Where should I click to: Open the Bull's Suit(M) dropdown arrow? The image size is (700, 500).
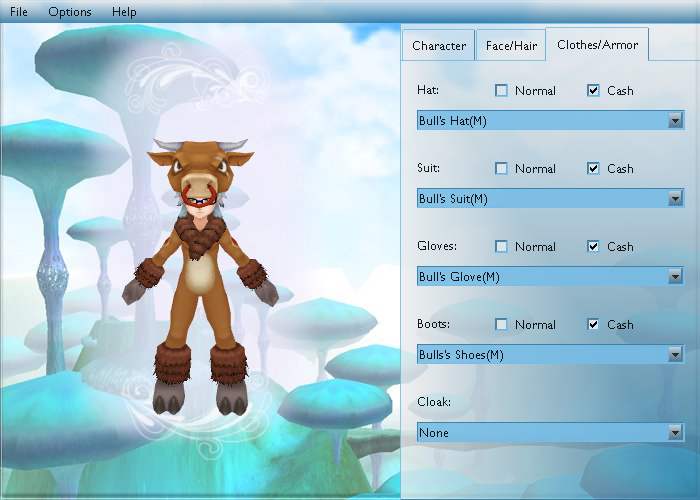675,198
